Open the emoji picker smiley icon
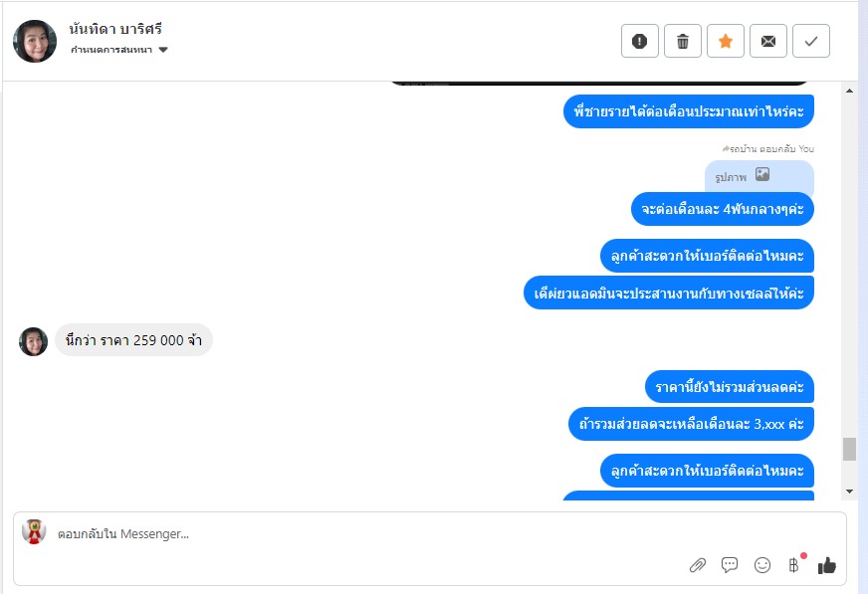 [x=762, y=565]
